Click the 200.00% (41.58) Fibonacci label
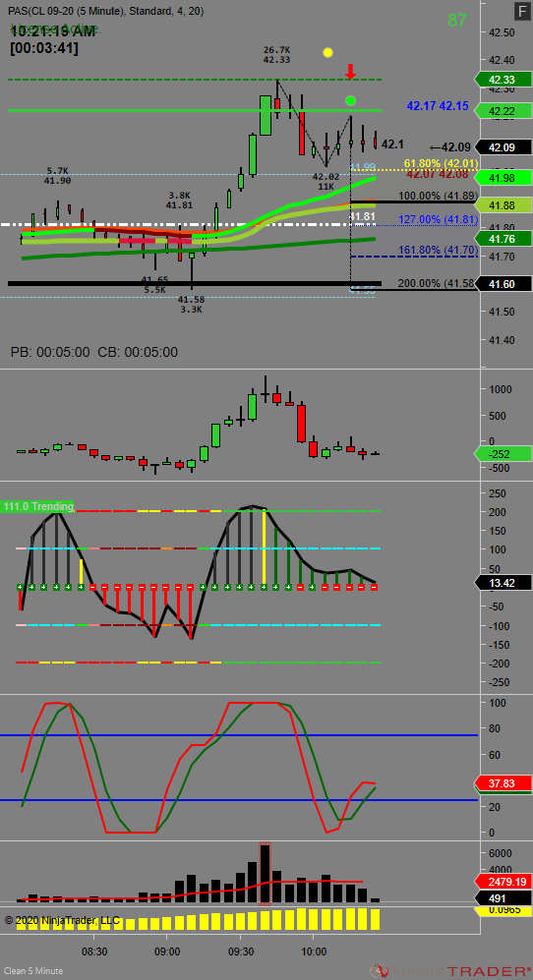Screen dimensions: 533x980 (x=438, y=284)
